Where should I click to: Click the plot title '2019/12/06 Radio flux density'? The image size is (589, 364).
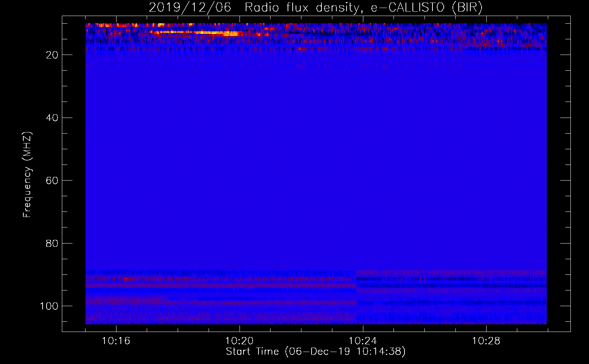coord(316,8)
